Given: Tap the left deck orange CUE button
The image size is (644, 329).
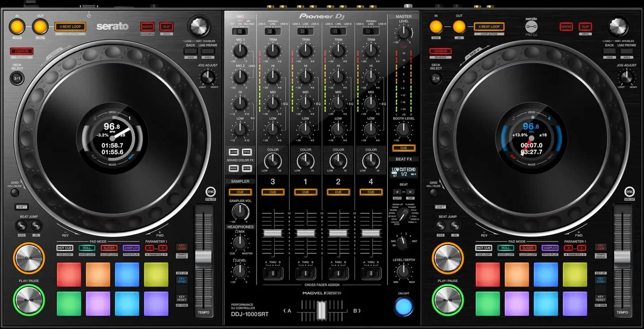Looking at the screenshot, I should (x=29, y=258).
